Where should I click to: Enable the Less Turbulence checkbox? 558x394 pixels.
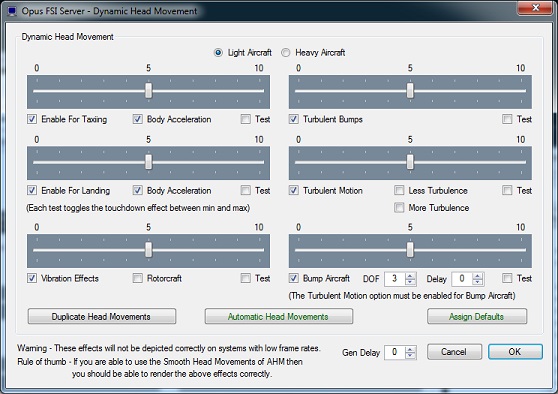click(399, 190)
